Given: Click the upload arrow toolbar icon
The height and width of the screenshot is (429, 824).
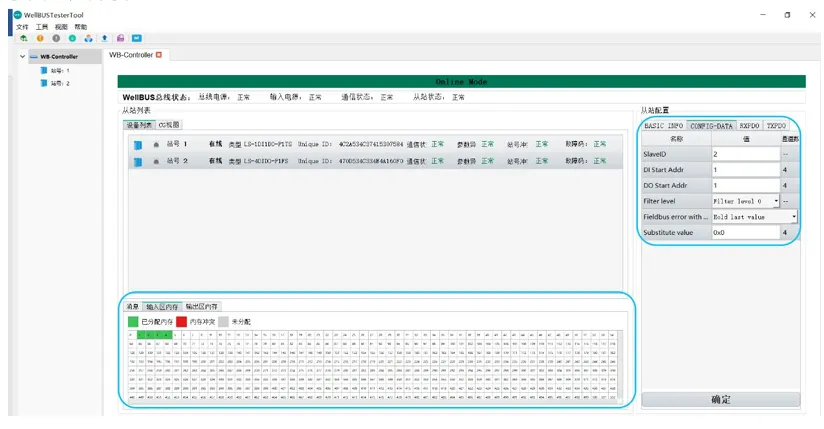Looking at the screenshot, I should pos(104,38).
